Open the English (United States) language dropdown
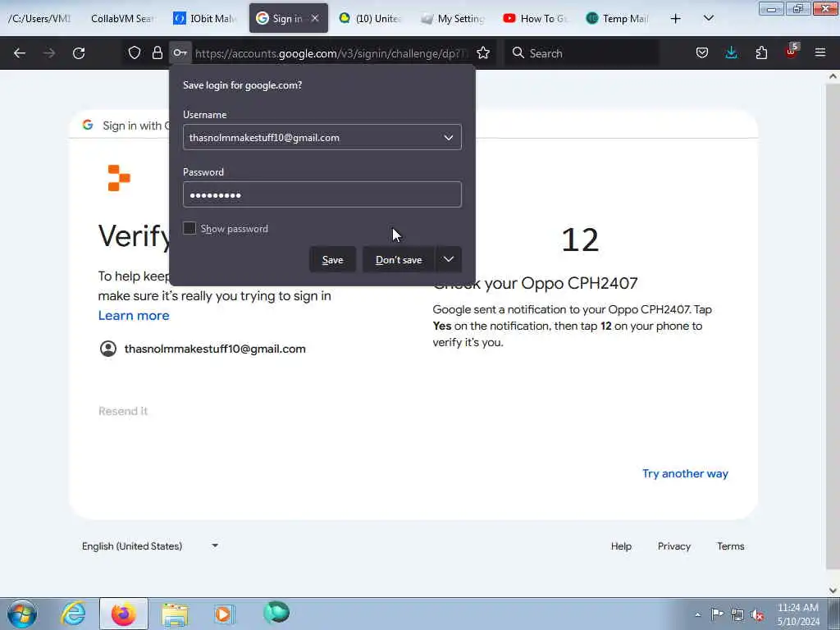This screenshot has height=630, width=840. pos(150,546)
